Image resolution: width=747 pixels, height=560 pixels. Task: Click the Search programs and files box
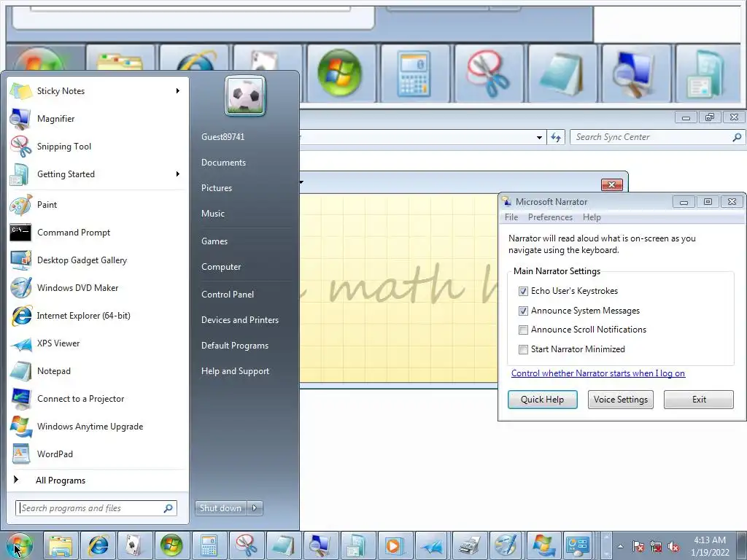tap(96, 508)
